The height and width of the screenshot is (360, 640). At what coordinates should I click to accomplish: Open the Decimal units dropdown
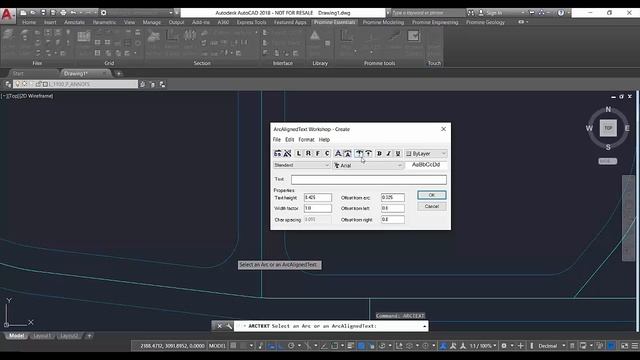[x=551, y=346]
